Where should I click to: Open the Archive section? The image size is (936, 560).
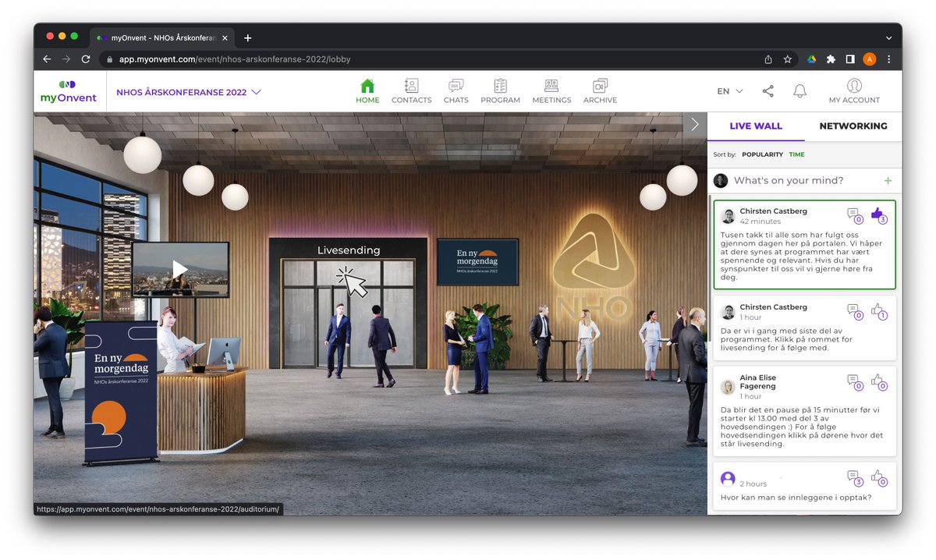point(600,90)
